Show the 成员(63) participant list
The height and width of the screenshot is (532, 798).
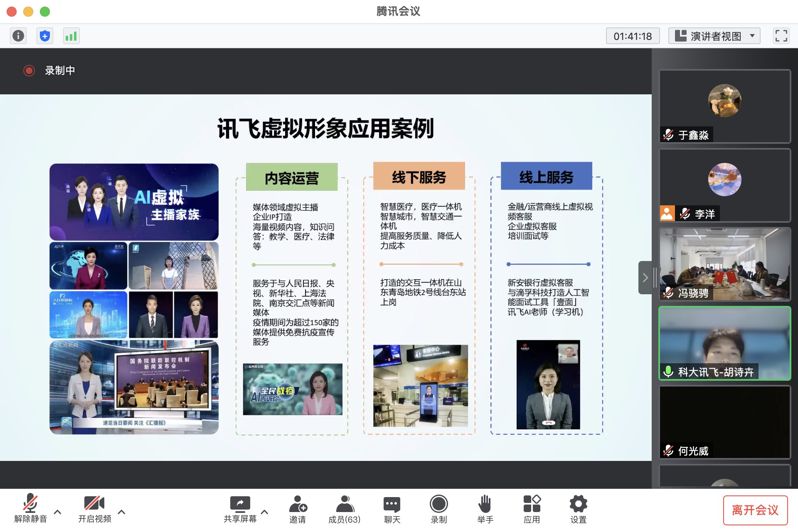(x=345, y=509)
